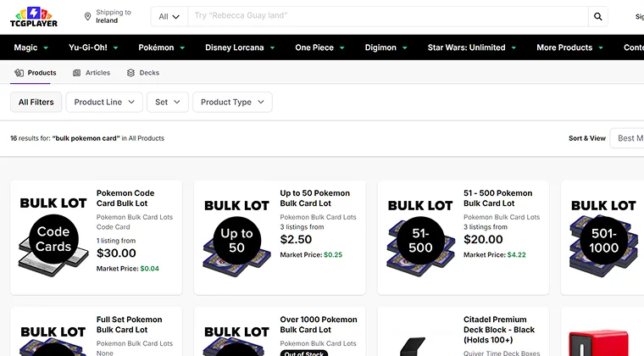This screenshot has height=356, width=644.
Task: Select the Products tab
Action: tap(35, 73)
